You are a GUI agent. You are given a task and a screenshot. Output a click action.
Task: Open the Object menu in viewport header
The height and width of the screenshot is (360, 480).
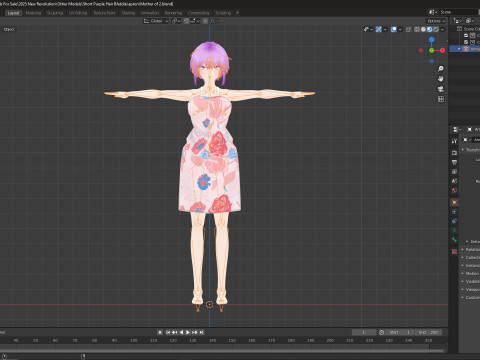click(9, 29)
